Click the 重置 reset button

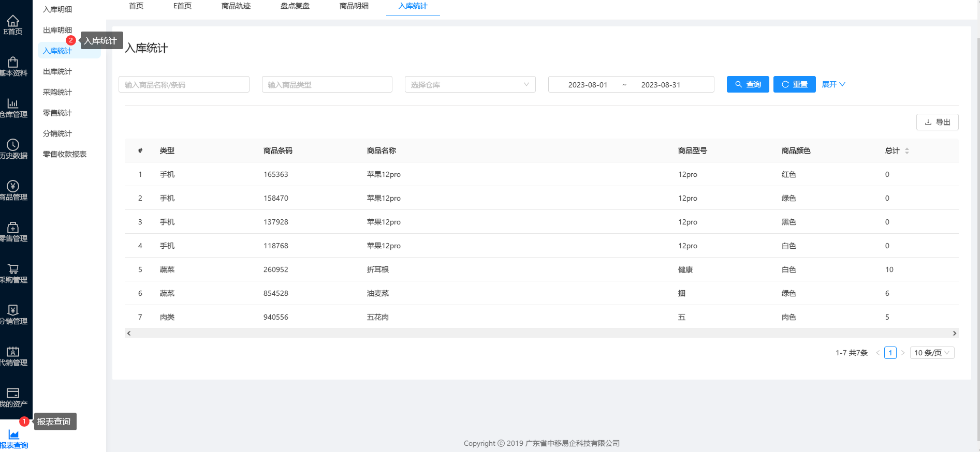[795, 84]
